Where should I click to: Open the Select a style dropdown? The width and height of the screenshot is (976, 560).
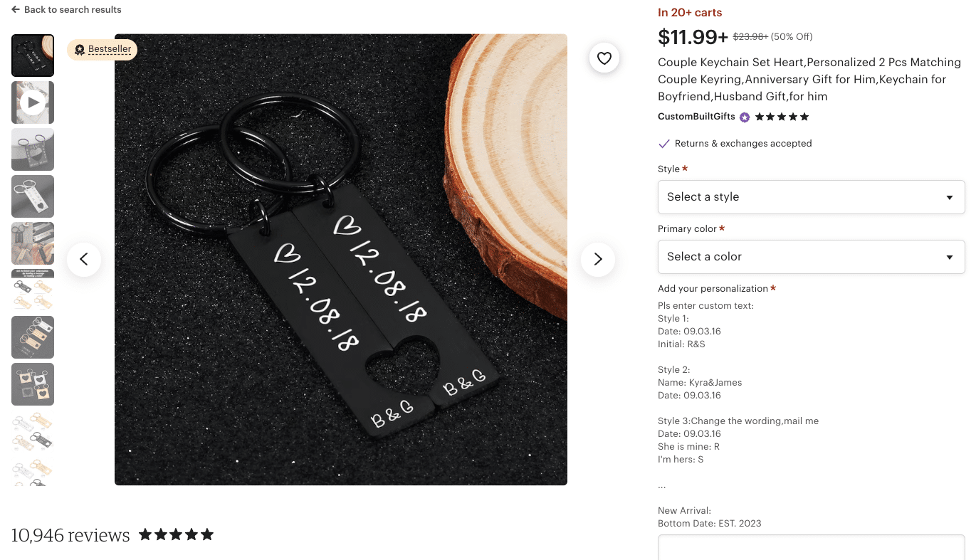click(x=811, y=197)
